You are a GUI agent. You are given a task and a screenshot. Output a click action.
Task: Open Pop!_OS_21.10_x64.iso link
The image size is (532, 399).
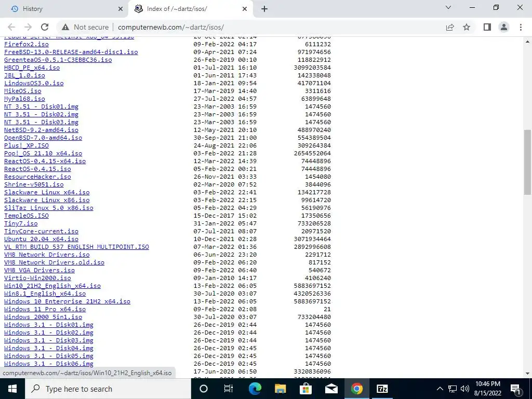coord(43,153)
